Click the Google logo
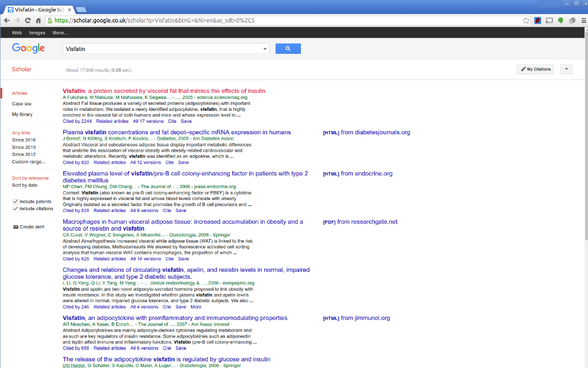 (28, 48)
